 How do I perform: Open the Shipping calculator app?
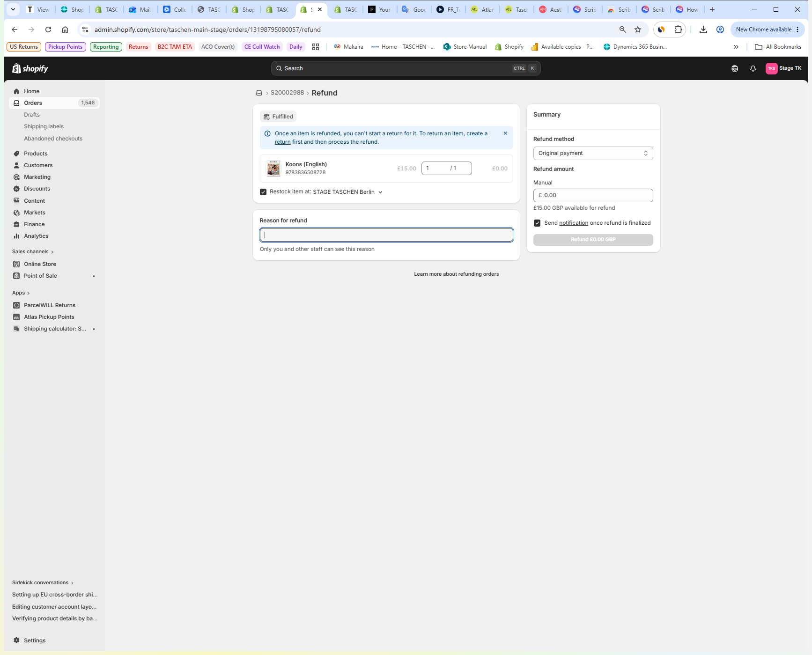(55, 329)
